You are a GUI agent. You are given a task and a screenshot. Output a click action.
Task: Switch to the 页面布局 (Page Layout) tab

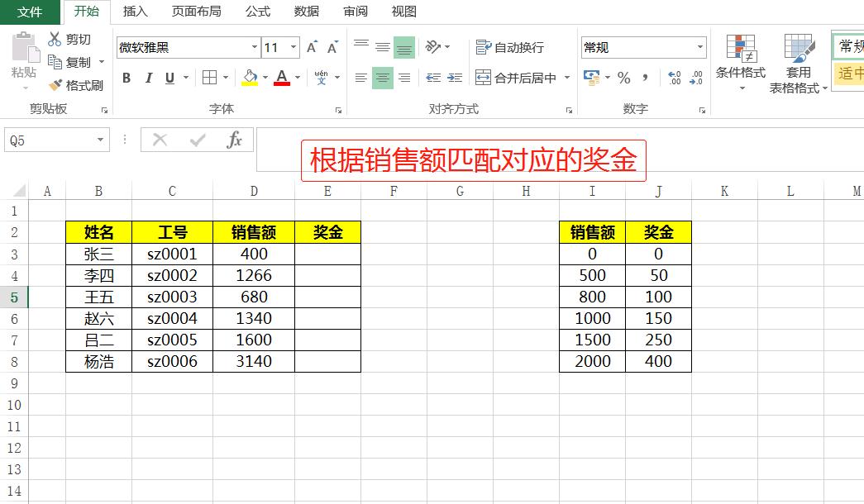196,12
